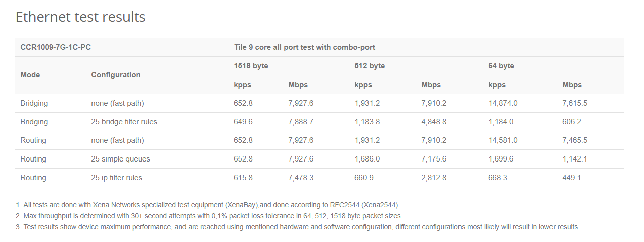Click the Ethernet test results heading

[x=80, y=17]
